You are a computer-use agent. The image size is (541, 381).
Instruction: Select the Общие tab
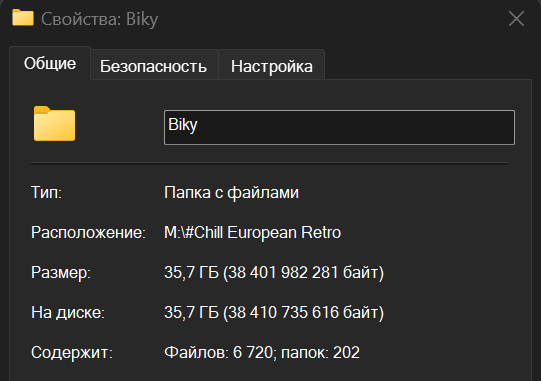coord(50,63)
